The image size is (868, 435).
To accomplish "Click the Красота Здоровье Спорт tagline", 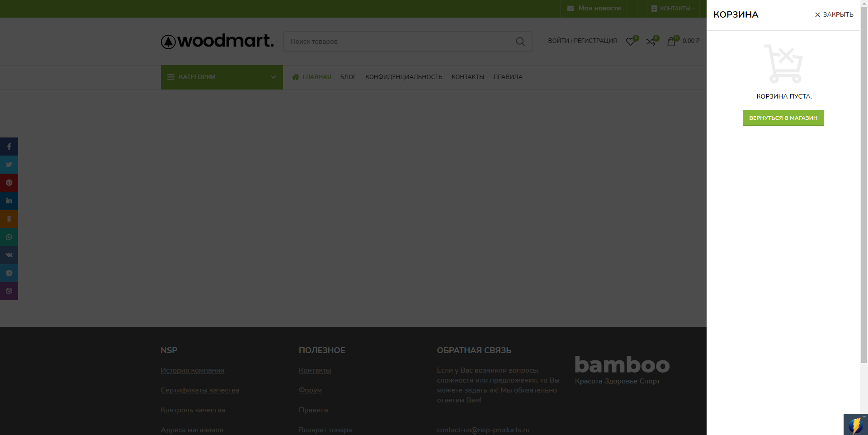I will pyautogui.click(x=618, y=381).
